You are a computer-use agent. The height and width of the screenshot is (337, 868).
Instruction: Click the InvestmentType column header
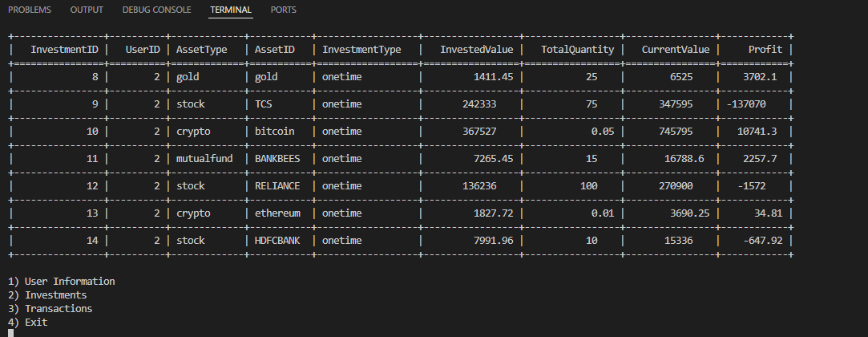click(361, 49)
